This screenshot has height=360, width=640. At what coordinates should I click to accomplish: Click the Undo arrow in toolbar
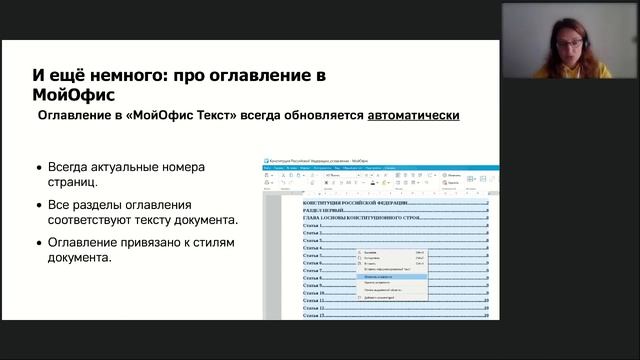point(283,182)
